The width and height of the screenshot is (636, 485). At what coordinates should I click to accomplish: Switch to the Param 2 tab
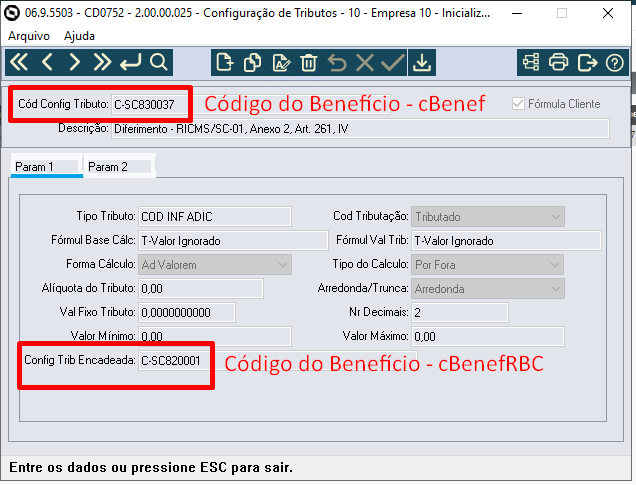pyautogui.click(x=120, y=167)
